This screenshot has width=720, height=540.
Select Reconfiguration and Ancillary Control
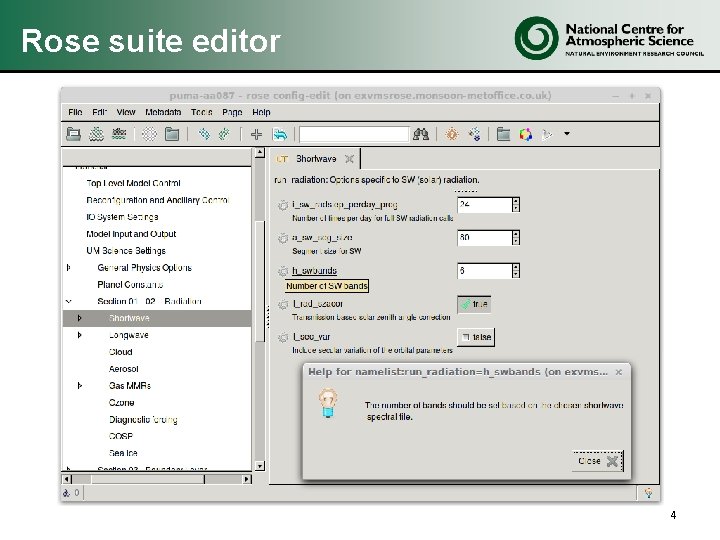tap(157, 200)
